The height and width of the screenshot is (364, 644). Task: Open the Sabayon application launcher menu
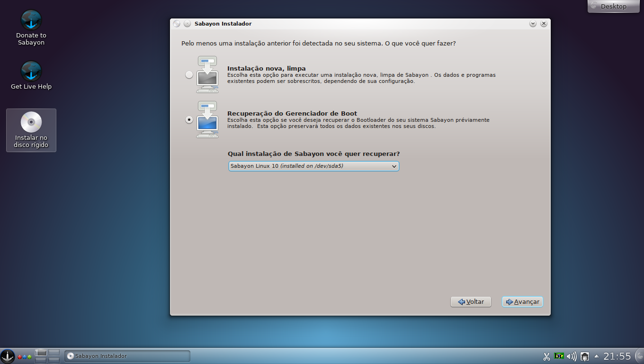[x=8, y=356]
